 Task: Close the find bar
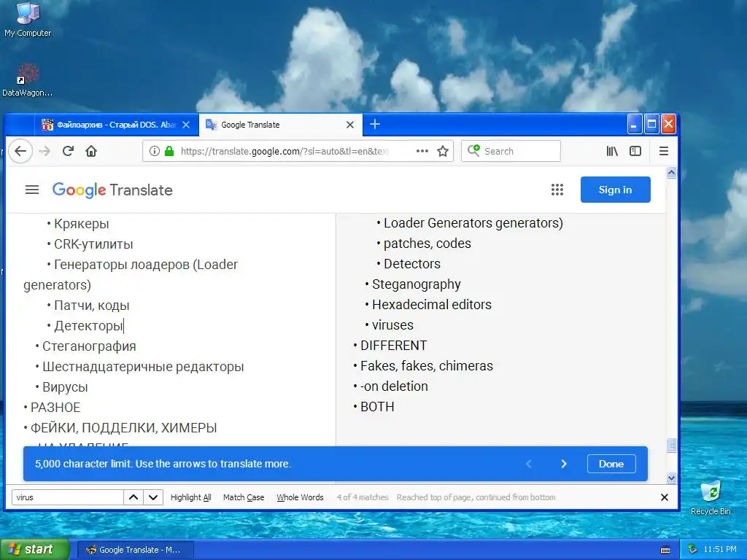tap(665, 497)
